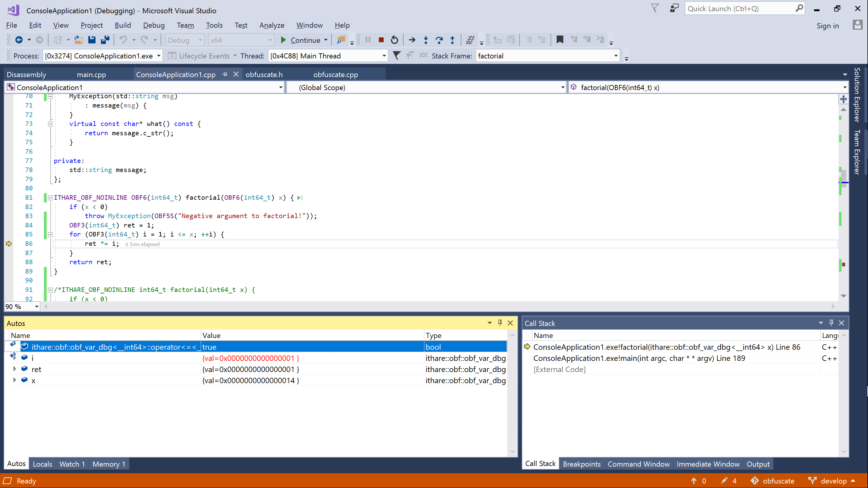The image size is (868, 488).
Task: Switch to the Immediate Window tab
Action: (708, 464)
